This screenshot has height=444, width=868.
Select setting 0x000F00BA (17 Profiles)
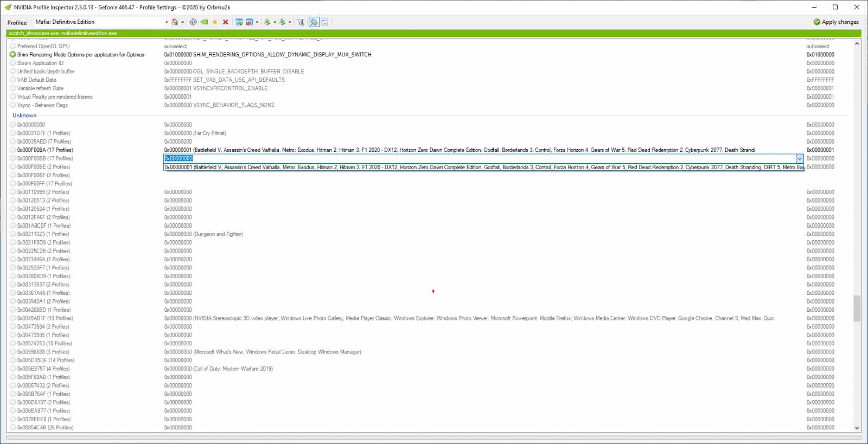coord(45,150)
